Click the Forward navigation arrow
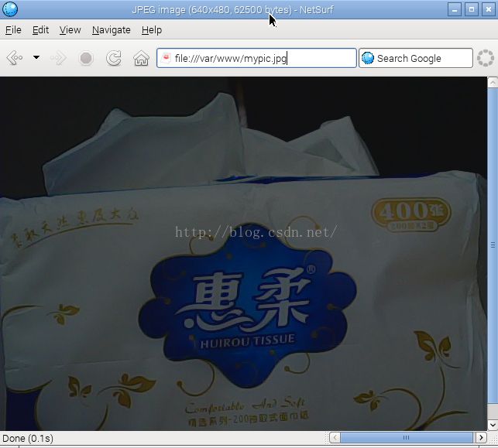498x448 pixels. pyautogui.click(x=59, y=58)
